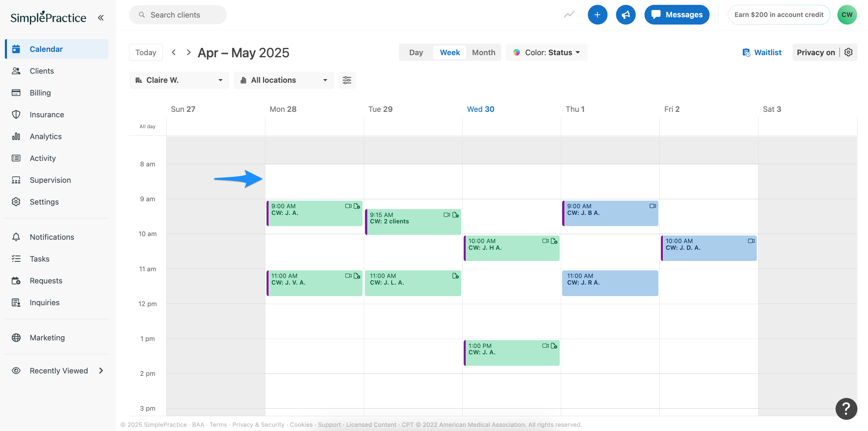Image resolution: width=868 pixels, height=431 pixels.
Task: Open calendar settings gear icon
Action: coord(848,52)
